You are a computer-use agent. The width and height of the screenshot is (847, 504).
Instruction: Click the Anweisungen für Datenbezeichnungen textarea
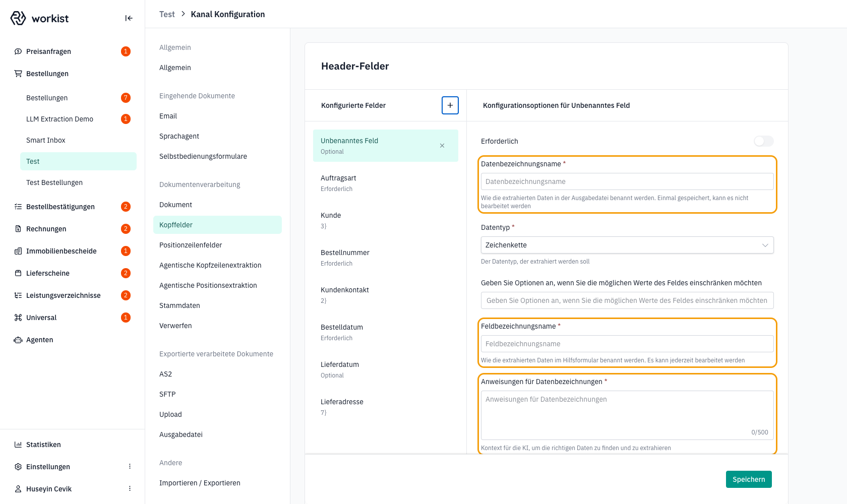(627, 415)
